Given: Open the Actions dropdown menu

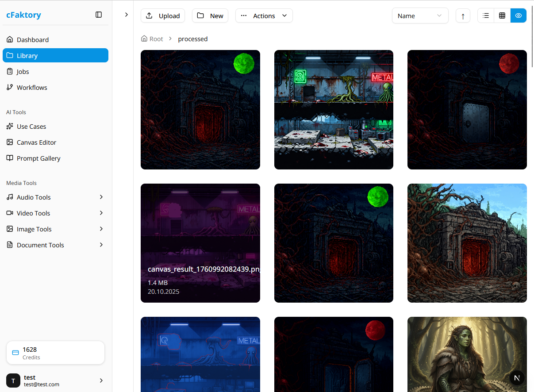Looking at the screenshot, I should 264,15.
